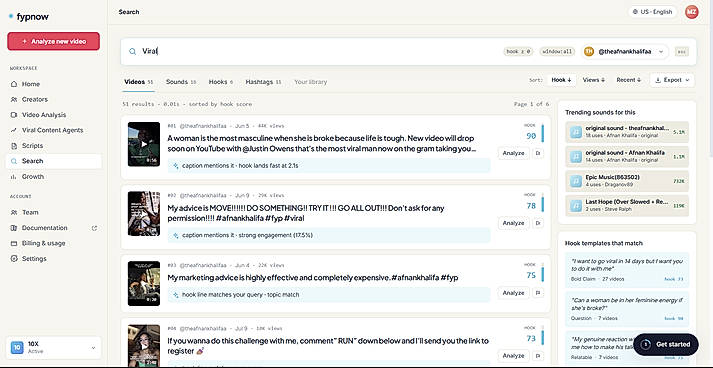
Task: Click the keyboard shortcut chip in search bar
Action: [x=682, y=52]
